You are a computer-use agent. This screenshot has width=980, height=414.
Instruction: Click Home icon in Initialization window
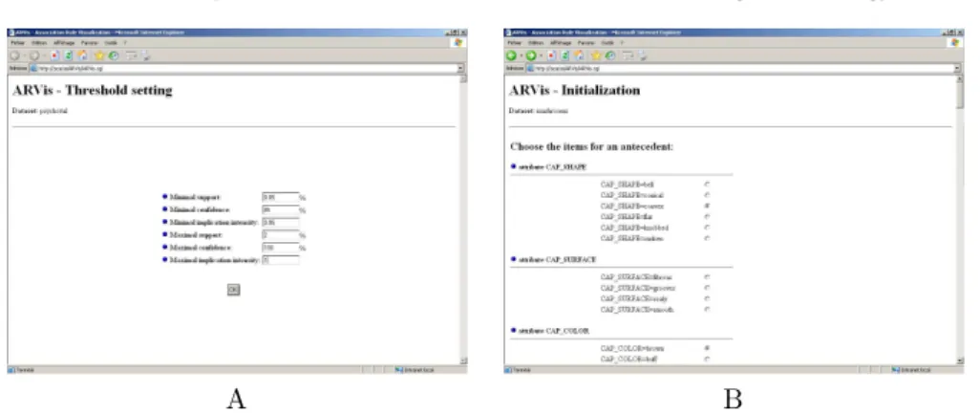[x=579, y=55]
